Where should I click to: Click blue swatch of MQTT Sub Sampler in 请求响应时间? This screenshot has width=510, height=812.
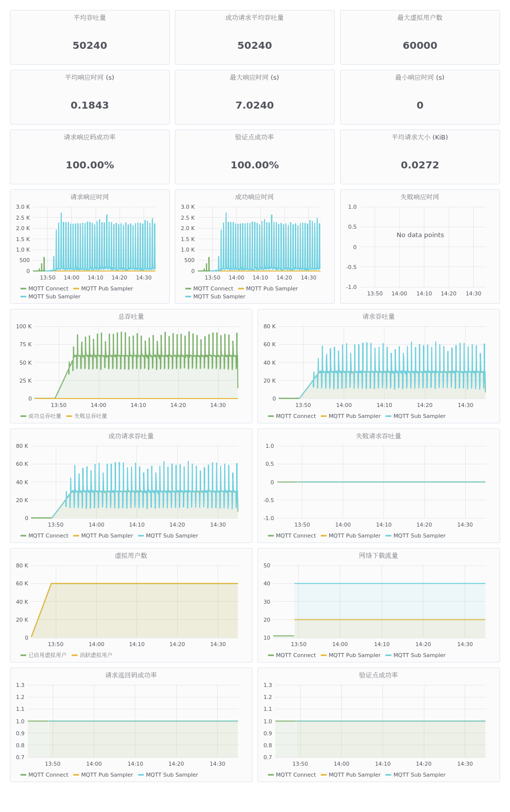[23, 296]
